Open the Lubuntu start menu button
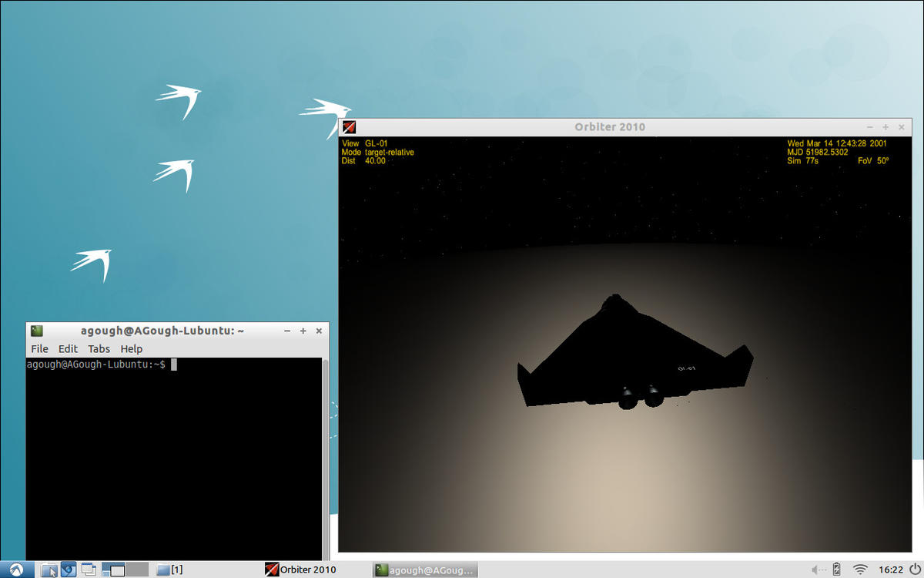This screenshot has width=924, height=578. click(17, 570)
